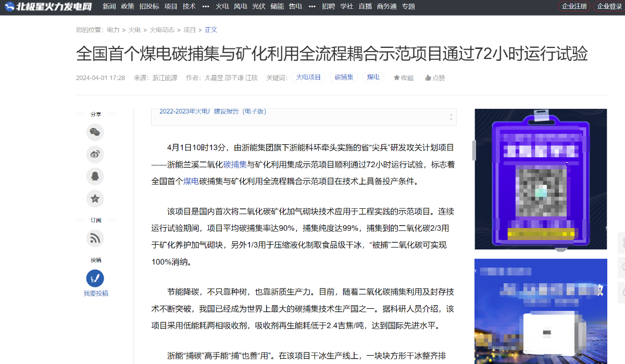Open the 招投标 menu item
The height and width of the screenshot is (364, 625).
149,7
